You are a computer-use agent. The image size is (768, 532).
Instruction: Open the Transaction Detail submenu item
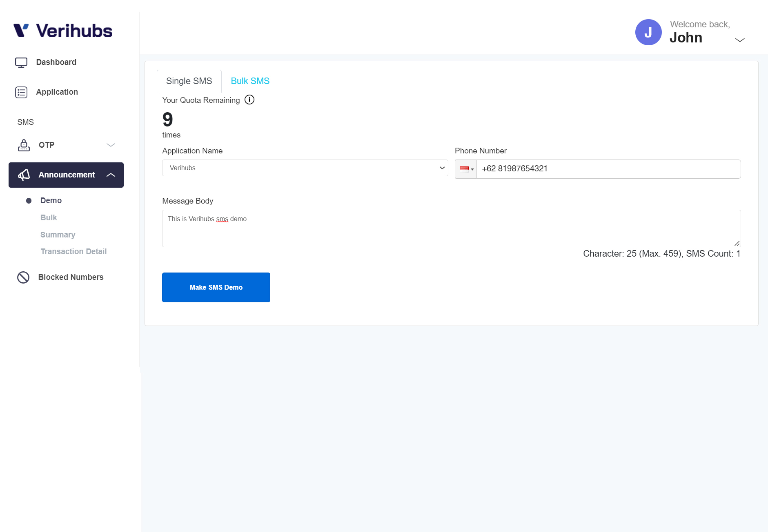pos(73,252)
